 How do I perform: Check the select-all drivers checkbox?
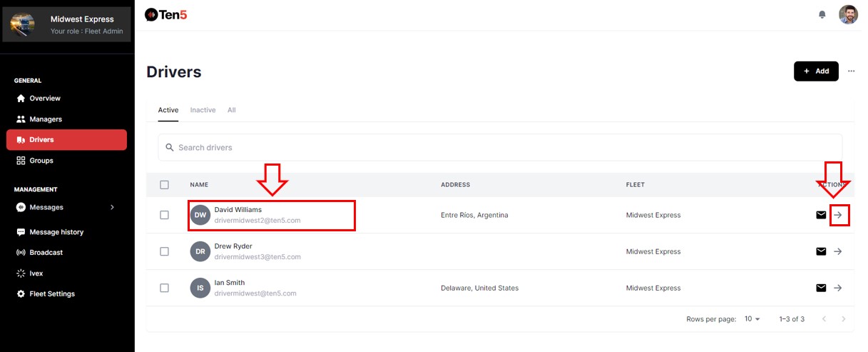point(165,185)
